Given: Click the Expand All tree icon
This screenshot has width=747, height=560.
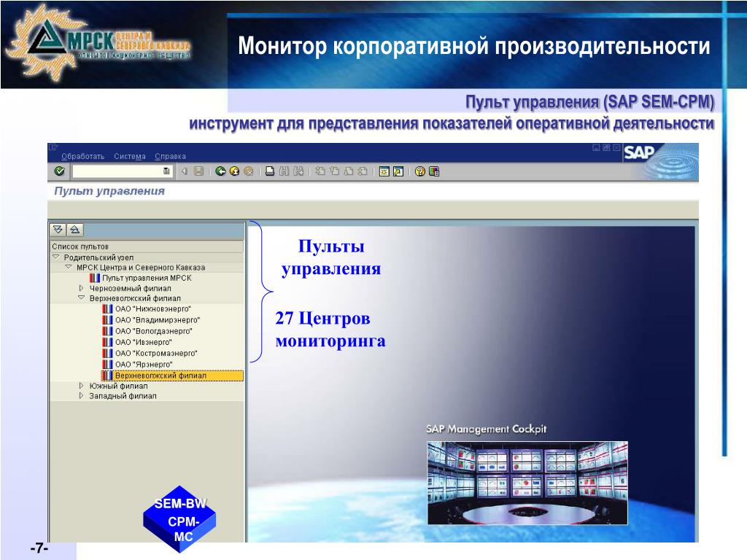Looking at the screenshot, I should (58, 230).
